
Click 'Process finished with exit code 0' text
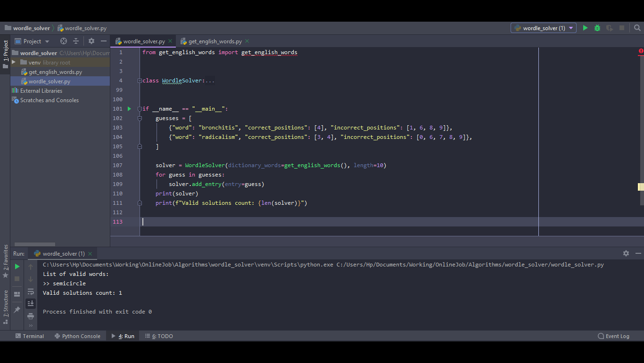coord(97,312)
